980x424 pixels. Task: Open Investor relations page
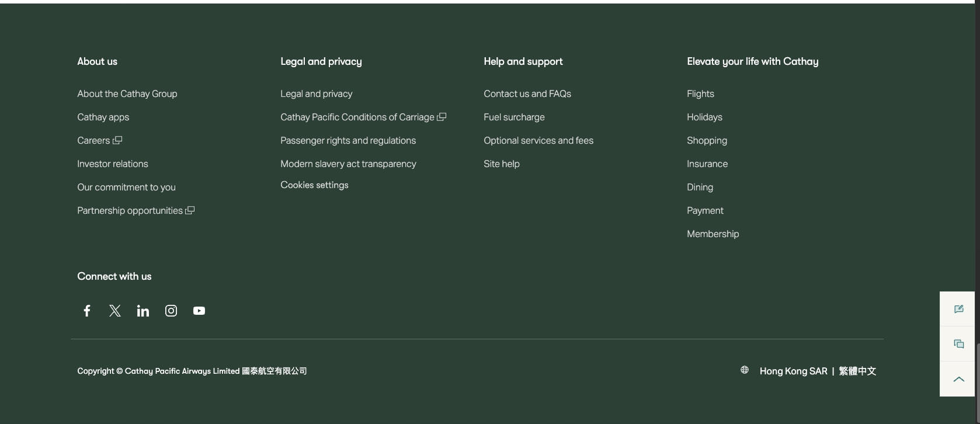point(113,164)
